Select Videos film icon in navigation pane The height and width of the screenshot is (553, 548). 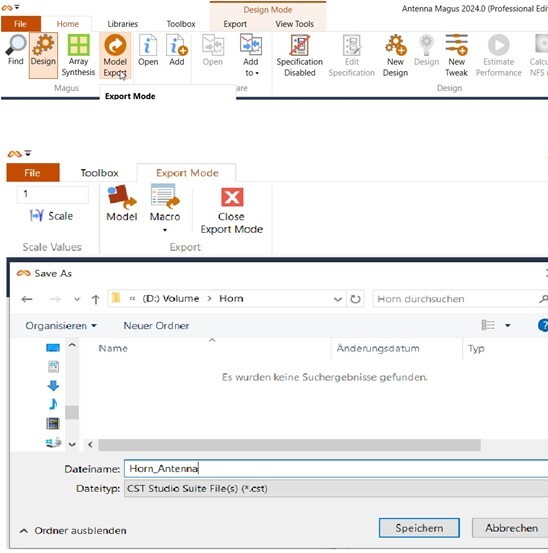click(x=53, y=423)
